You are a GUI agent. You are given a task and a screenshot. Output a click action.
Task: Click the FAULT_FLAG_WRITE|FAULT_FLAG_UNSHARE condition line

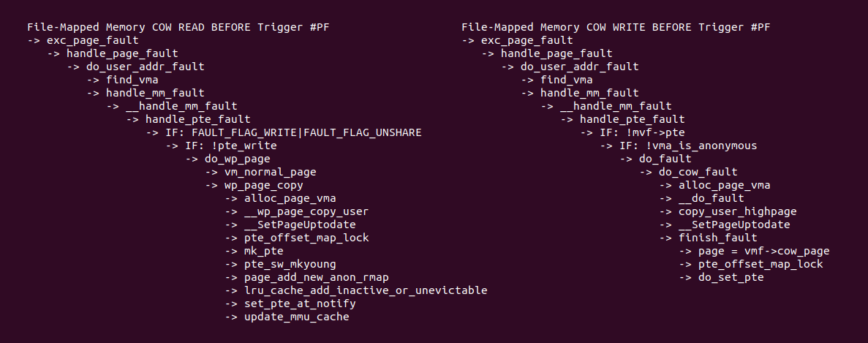coord(293,133)
